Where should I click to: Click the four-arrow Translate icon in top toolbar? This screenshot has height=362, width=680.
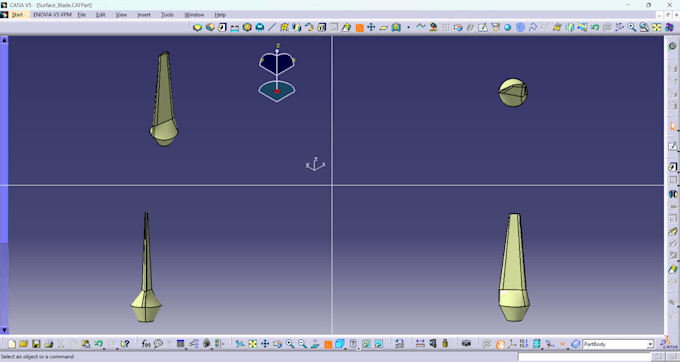point(371,27)
